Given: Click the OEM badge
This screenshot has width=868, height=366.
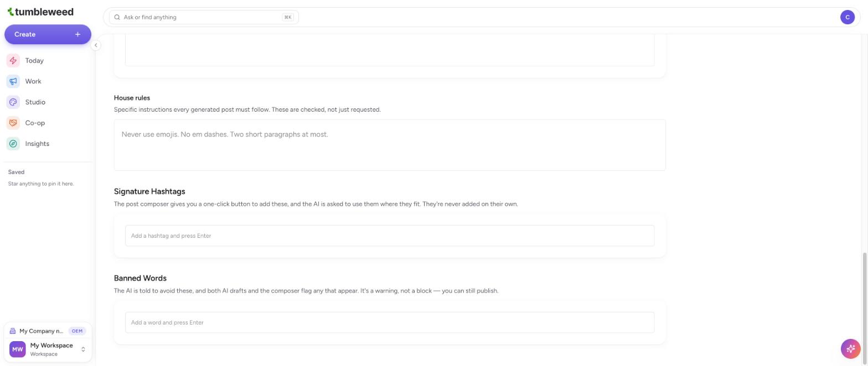Looking at the screenshot, I should pyautogui.click(x=77, y=331).
